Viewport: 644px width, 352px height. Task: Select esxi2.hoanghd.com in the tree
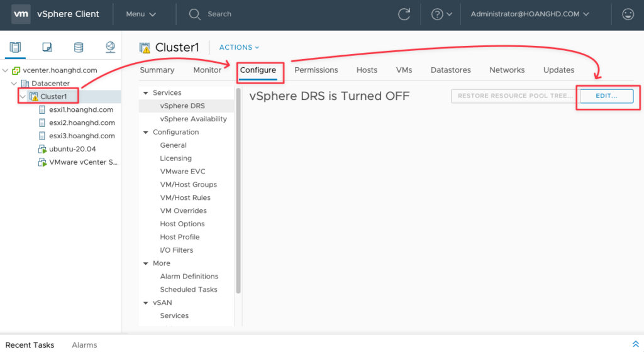coord(82,123)
